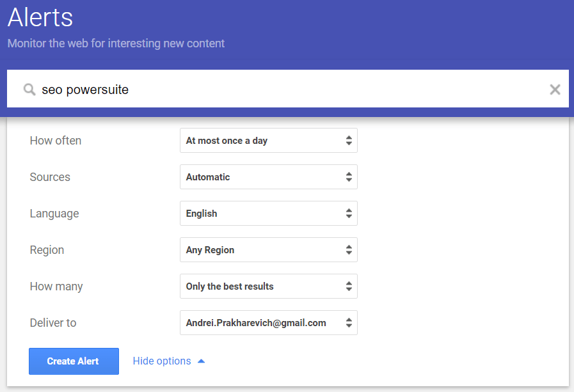
Task: Click the Create Alert button
Action: pyautogui.click(x=74, y=361)
